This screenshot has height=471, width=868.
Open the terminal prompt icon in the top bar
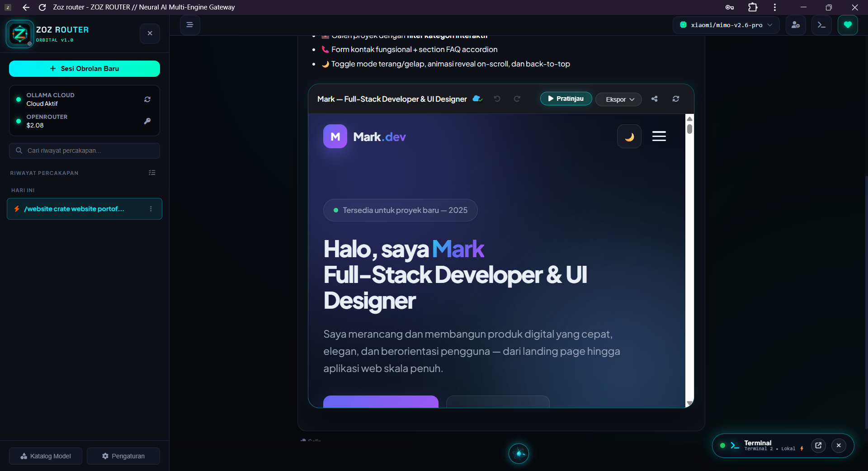(821, 25)
